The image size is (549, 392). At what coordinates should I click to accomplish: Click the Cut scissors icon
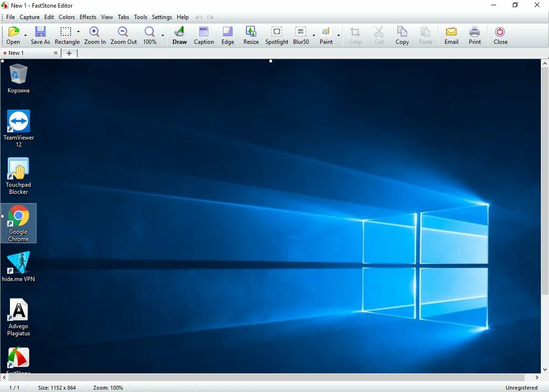click(x=379, y=35)
